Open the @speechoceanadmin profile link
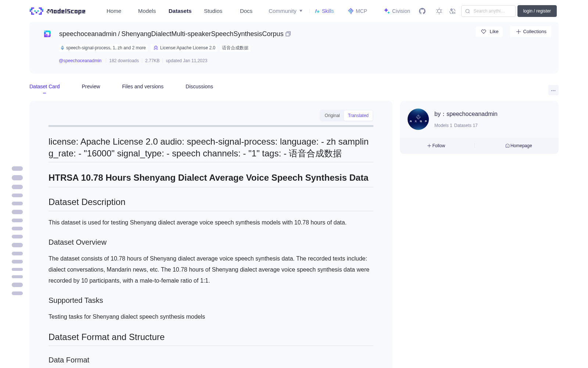 point(80,61)
